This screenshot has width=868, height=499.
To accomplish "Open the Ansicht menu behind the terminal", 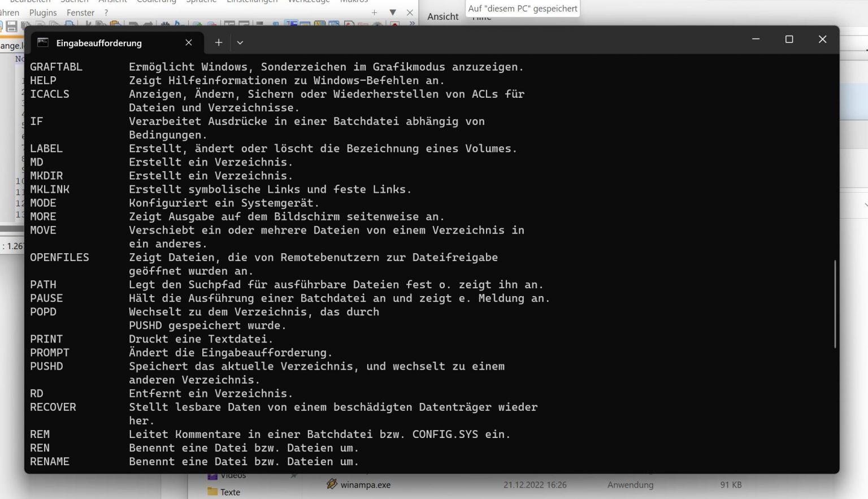I will point(442,16).
